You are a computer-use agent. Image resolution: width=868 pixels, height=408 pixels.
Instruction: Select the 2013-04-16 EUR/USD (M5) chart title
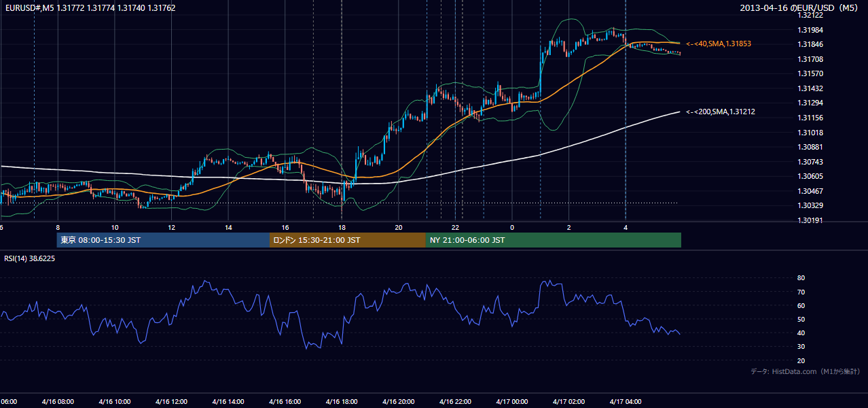pyautogui.click(x=799, y=7)
